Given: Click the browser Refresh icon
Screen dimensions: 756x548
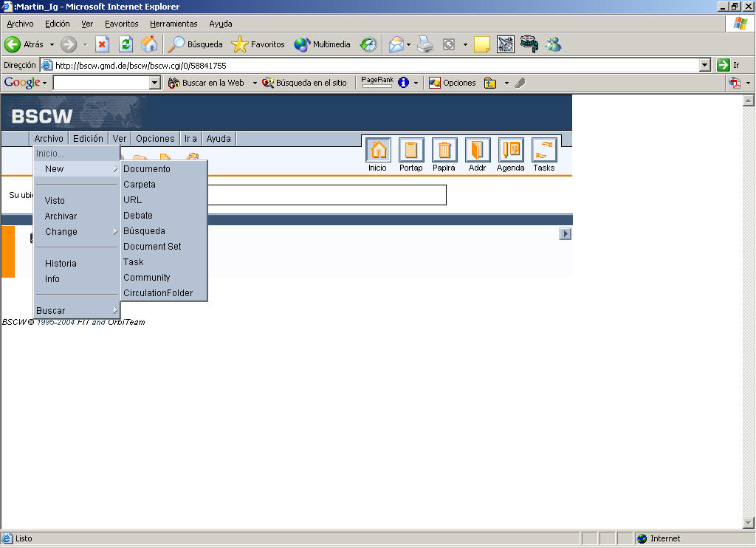Looking at the screenshot, I should [x=126, y=44].
